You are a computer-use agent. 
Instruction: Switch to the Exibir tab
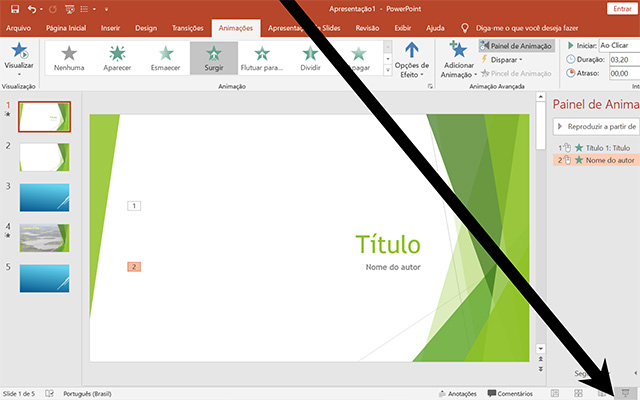pyautogui.click(x=402, y=28)
